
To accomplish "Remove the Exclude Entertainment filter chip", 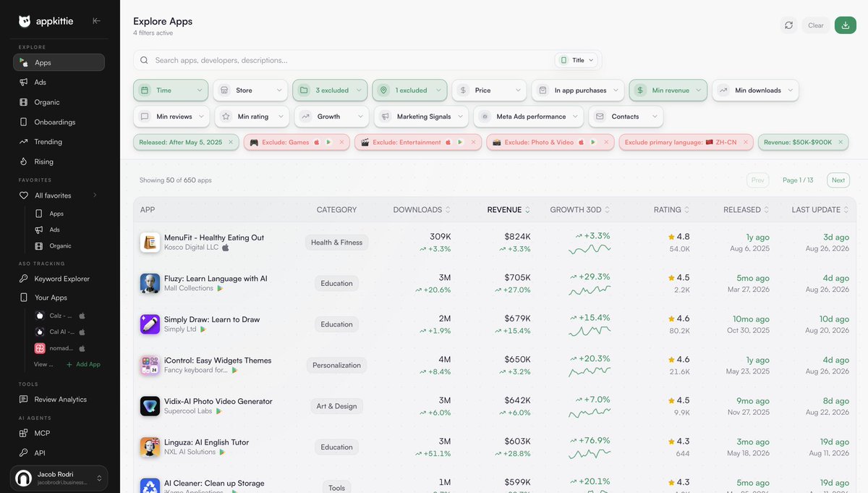I will click(473, 143).
